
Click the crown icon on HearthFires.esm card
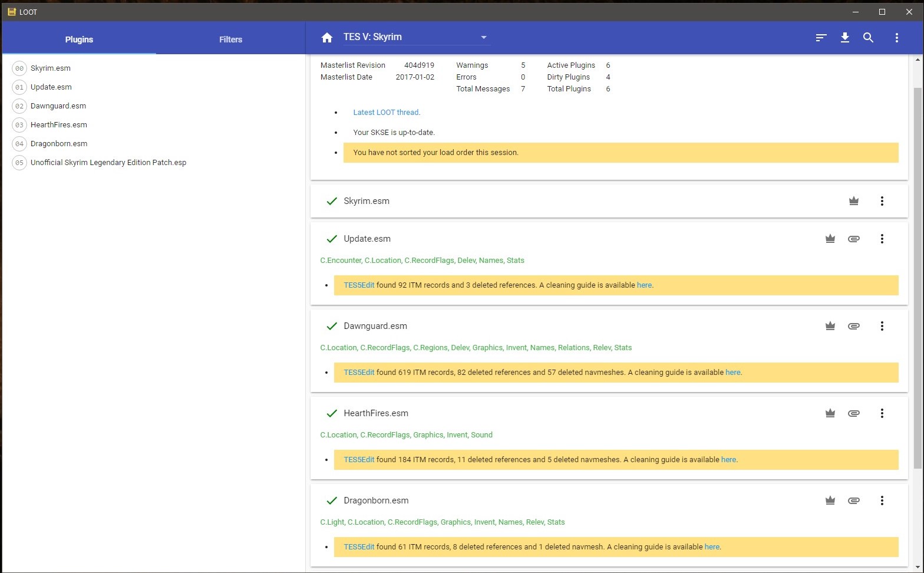pos(830,413)
